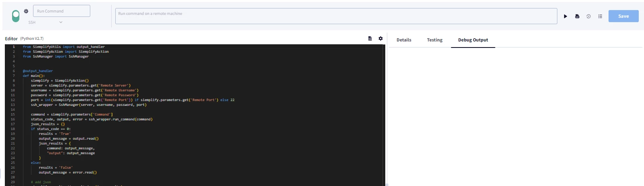The height and width of the screenshot is (186, 644).
Task: Open version history clock icon
Action: coord(588,17)
